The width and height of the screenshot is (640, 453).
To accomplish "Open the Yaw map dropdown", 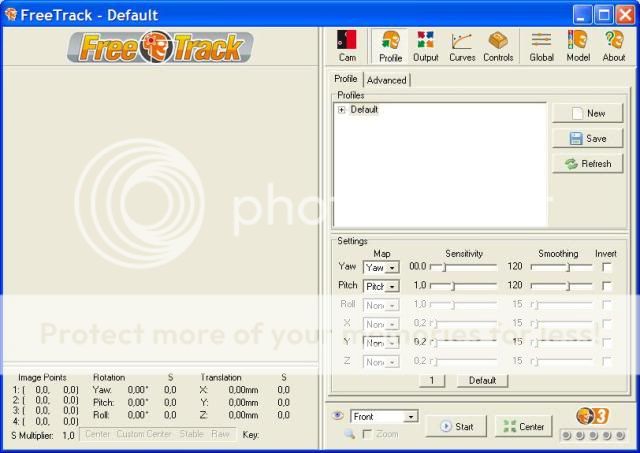I will click(x=392, y=268).
